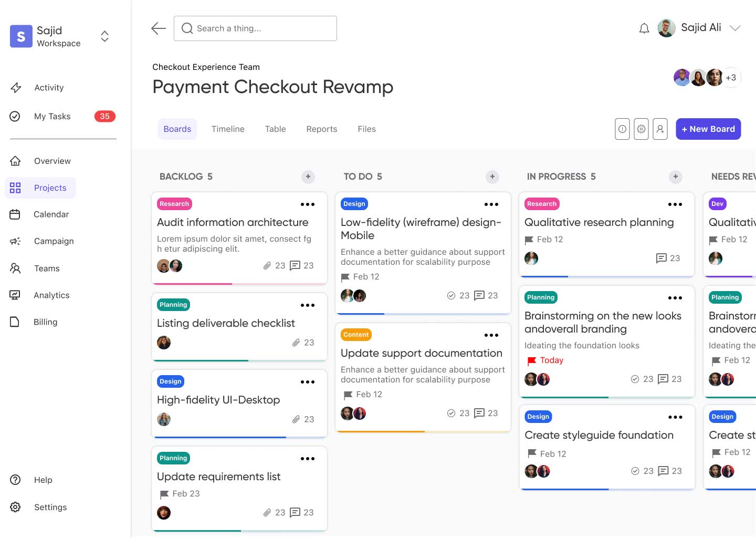
Task: Open the notifications bell
Action: coord(644,28)
